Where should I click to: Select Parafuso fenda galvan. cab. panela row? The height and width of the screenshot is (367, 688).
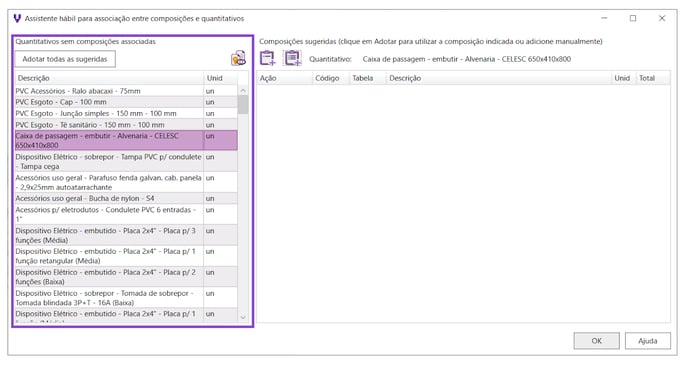tap(126, 182)
